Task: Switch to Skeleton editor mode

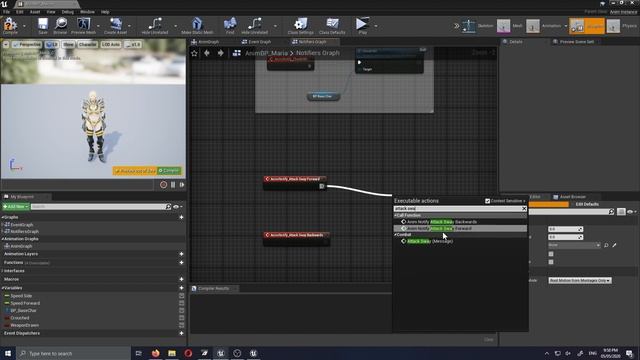Action: 478,26
